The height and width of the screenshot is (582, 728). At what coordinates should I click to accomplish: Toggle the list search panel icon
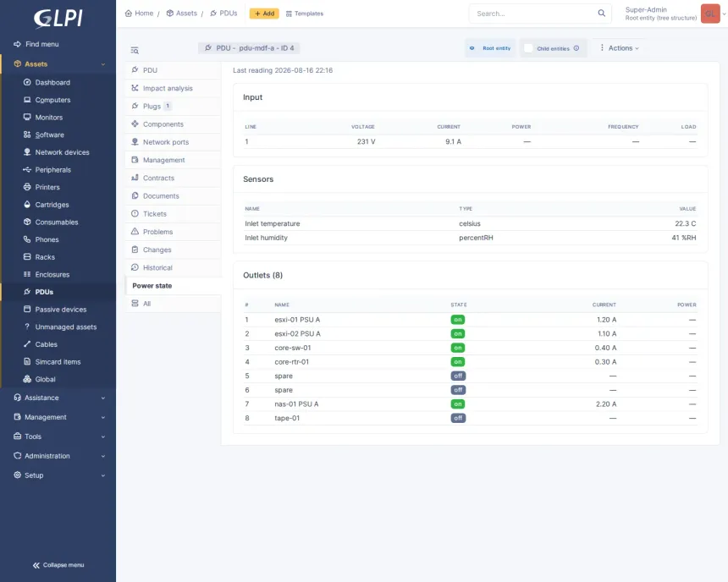coord(135,50)
